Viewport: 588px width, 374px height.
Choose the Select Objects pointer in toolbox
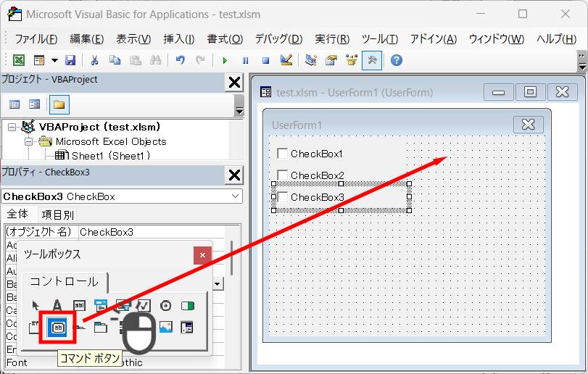click(x=36, y=306)
